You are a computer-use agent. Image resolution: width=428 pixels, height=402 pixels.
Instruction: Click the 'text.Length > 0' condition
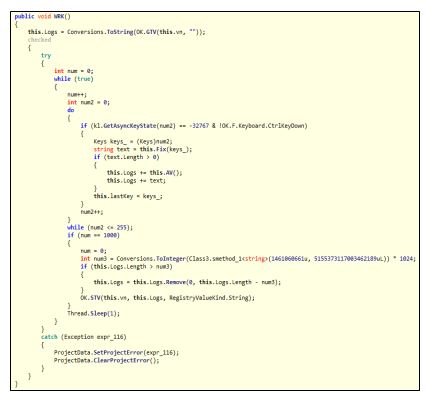(131, 157)
